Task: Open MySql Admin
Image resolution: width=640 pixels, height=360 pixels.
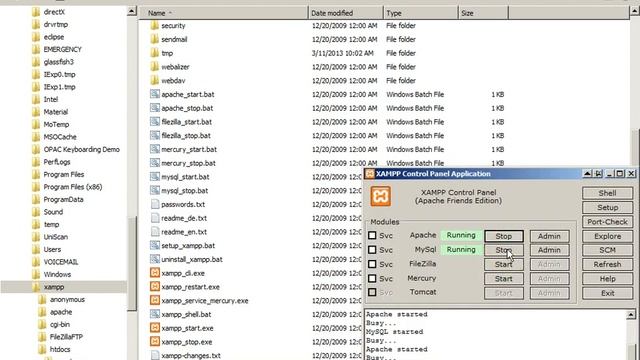Action: point(549,250)
